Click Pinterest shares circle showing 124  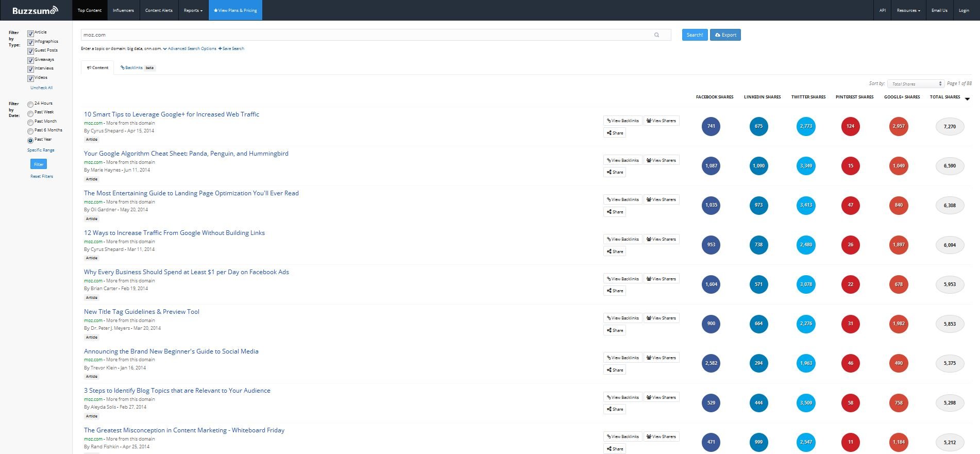click(851, 126)
